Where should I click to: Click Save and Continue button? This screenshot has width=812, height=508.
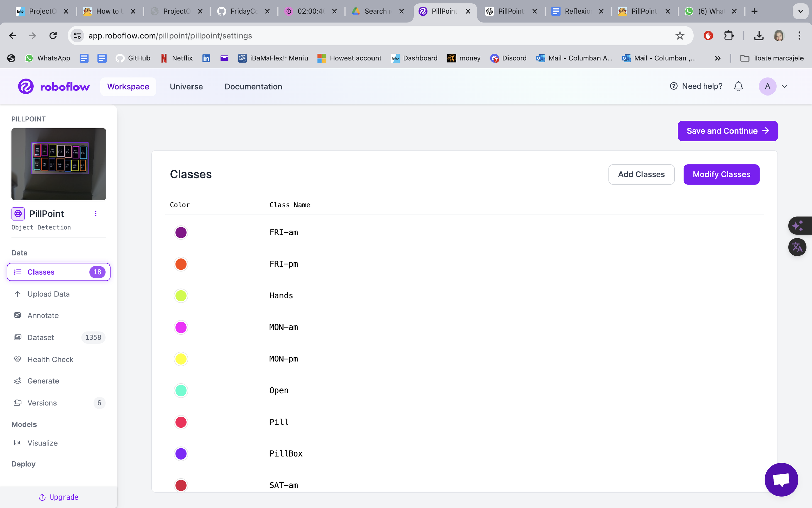727,131
